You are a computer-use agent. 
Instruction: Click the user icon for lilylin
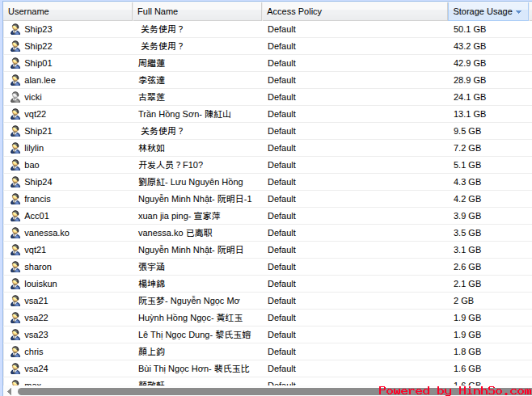tap(15, 148)
